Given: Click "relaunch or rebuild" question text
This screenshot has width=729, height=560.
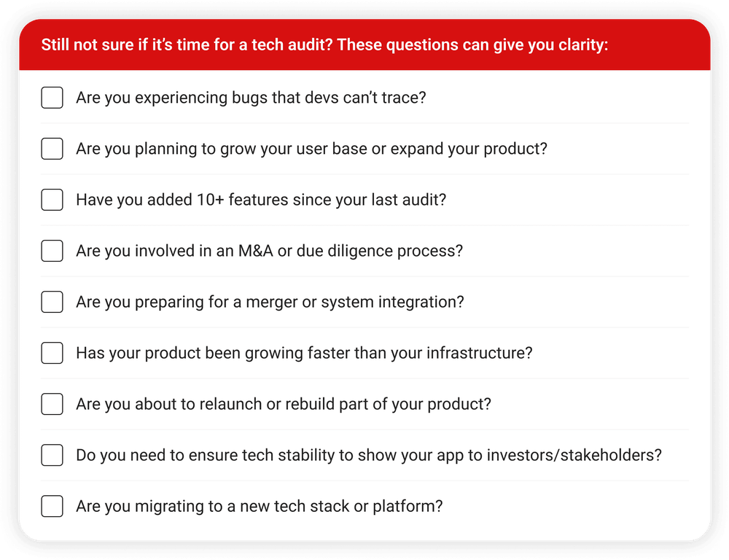Looking at the screenshot, I should click(284, 404).
